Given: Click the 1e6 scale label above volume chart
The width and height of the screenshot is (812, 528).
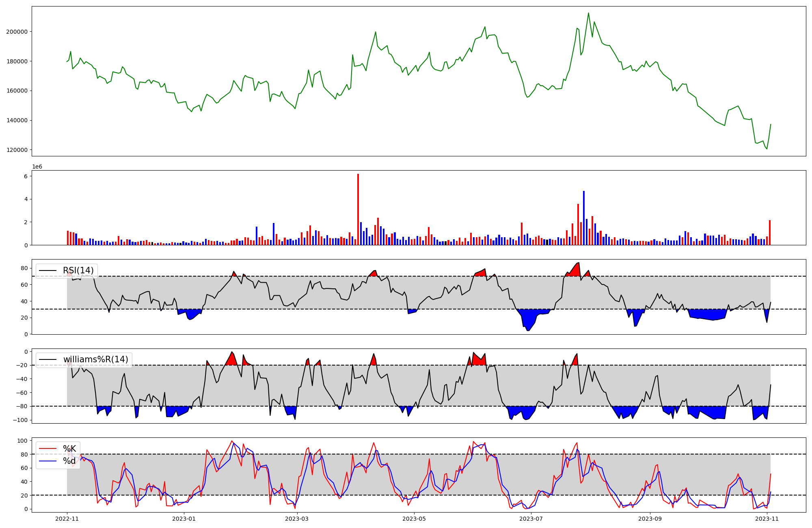Looking at the screenshot, I should pos(37,167).
